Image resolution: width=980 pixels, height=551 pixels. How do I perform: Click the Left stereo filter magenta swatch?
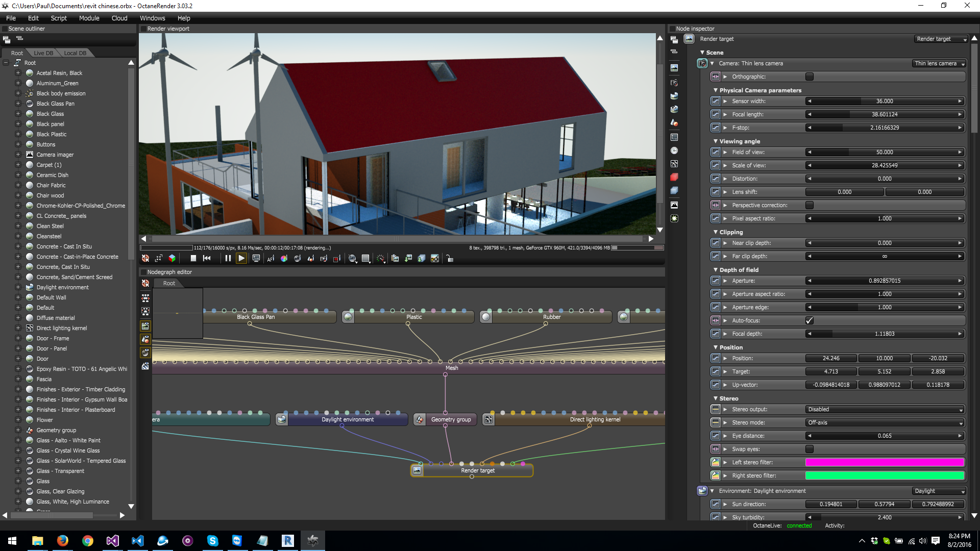click(x=885, y=462)
